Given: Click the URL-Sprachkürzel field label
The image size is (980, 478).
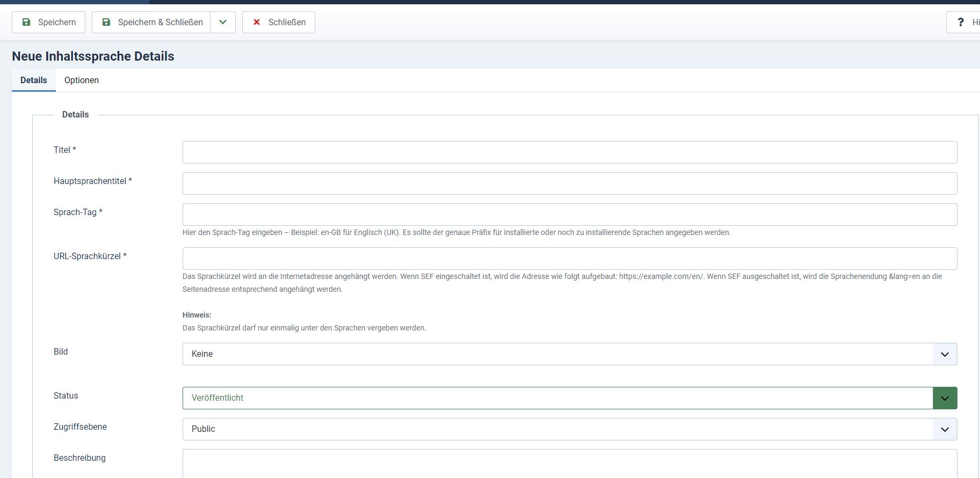Looking at the screenshot, I should point(87,256).
